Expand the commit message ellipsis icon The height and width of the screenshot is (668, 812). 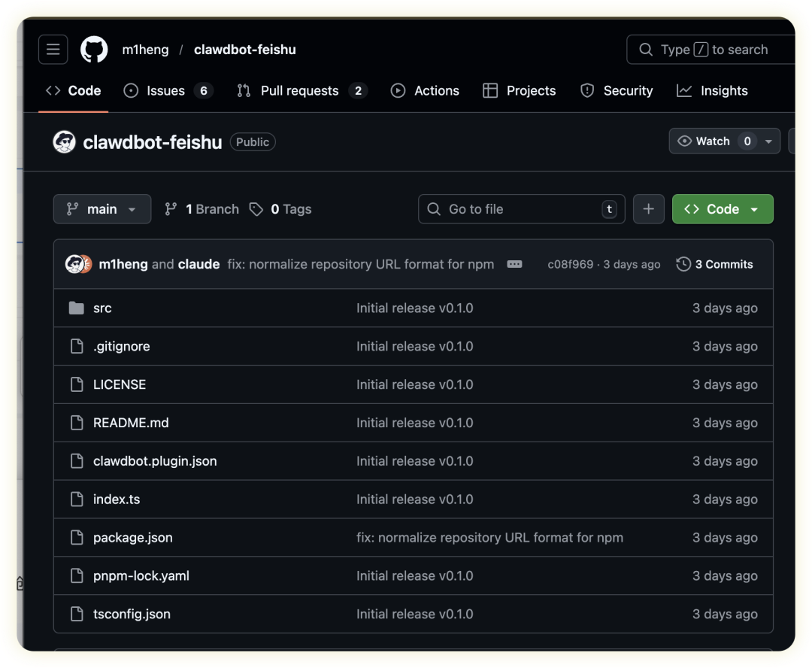click(514, 264)
